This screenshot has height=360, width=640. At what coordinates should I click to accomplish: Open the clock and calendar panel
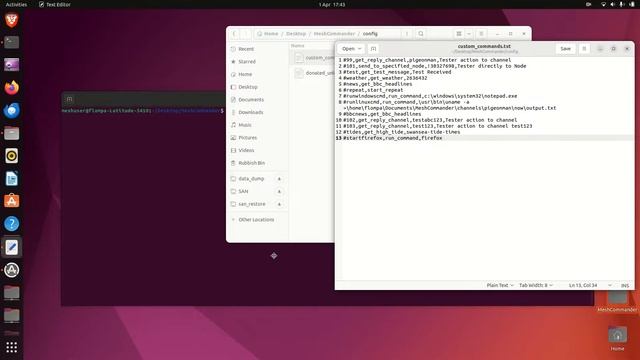tap(332, 4)
